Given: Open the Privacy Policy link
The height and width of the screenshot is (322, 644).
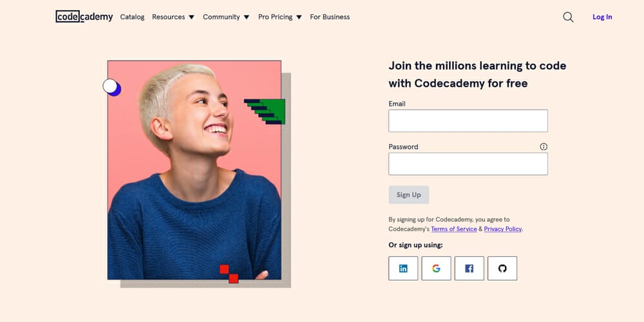Looking at the screenshot, I should (502, 229).
